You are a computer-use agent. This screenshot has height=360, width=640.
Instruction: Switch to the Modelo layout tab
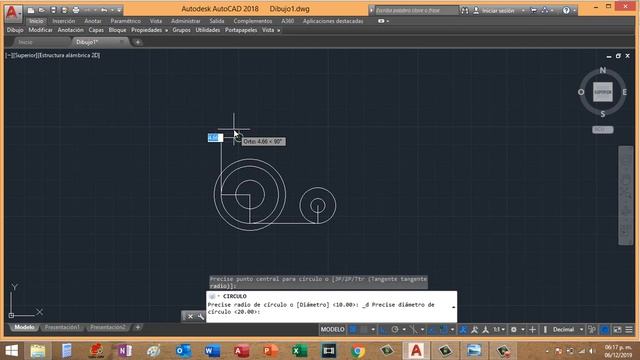pos(24,327)
